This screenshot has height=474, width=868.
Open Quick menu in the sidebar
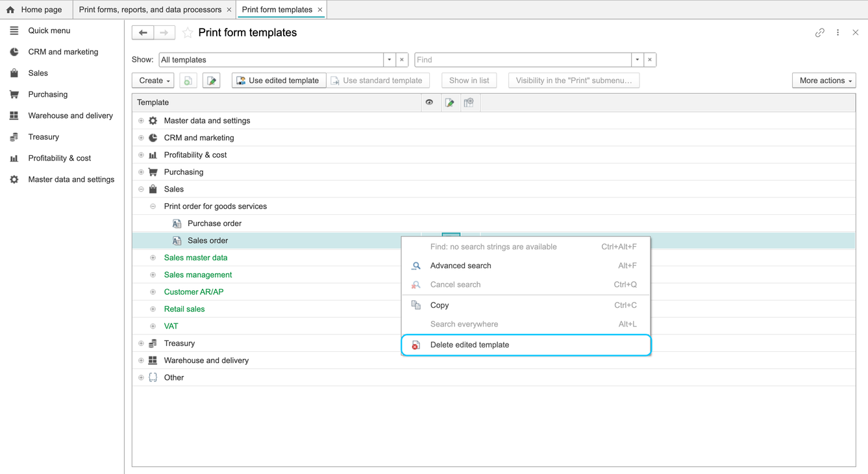click(49, 31)
